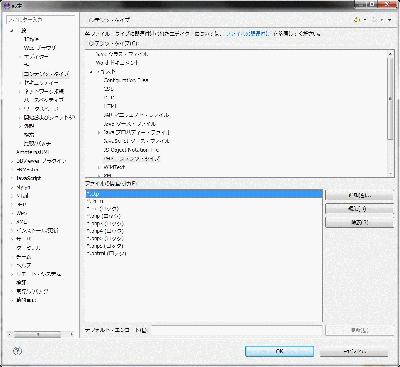Click the 追加(A)... add button

coord(359,196)
